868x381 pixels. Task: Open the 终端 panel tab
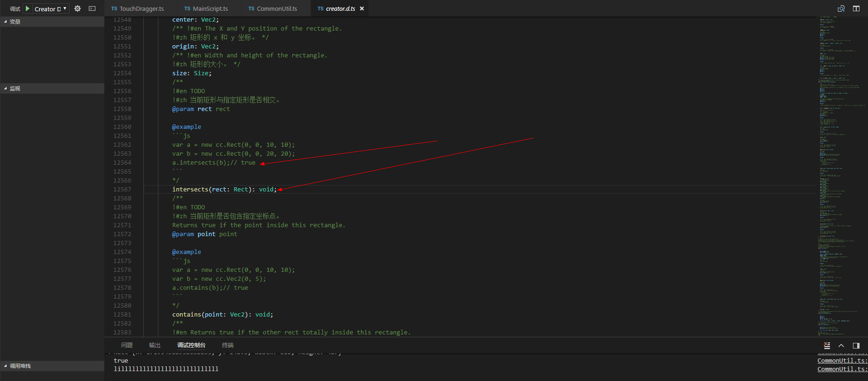228,345
